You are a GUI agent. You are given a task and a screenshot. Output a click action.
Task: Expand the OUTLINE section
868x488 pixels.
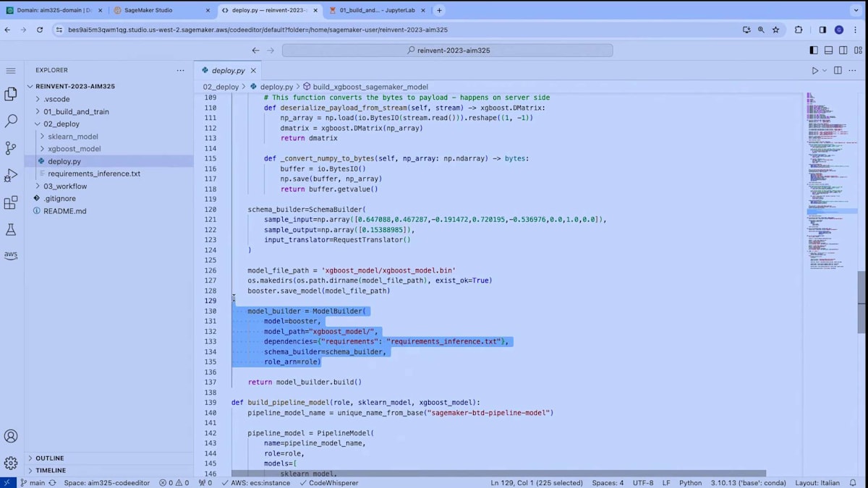point(50,458)
